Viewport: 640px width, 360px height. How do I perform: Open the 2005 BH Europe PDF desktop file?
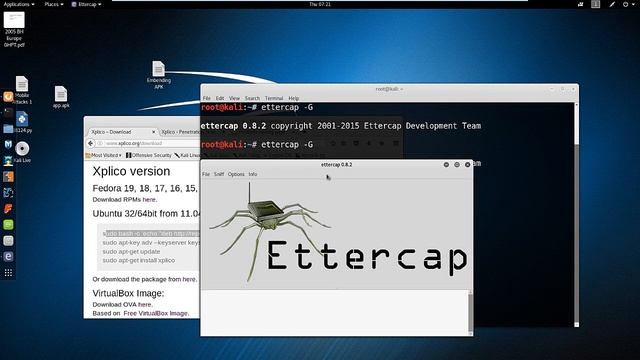click(14, 30)
